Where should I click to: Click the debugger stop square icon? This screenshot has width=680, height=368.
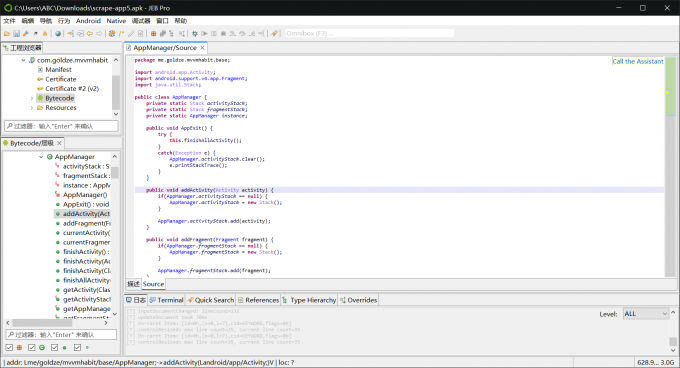point(223,33)
